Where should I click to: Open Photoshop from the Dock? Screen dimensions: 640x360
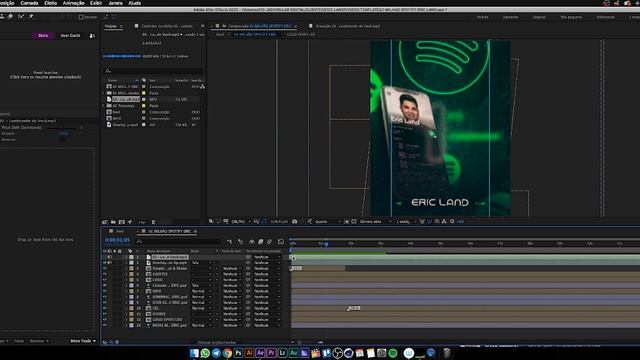pyautogui.click(x=238, y=353)
